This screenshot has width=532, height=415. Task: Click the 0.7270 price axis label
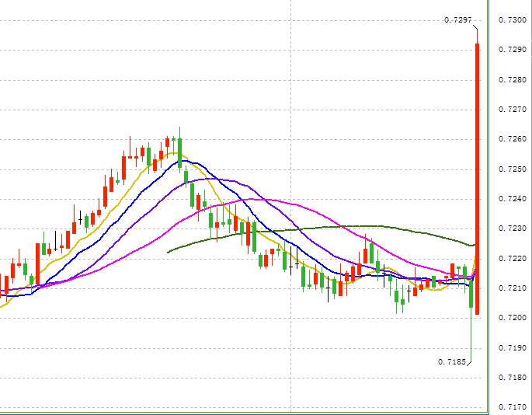point(513,110)
